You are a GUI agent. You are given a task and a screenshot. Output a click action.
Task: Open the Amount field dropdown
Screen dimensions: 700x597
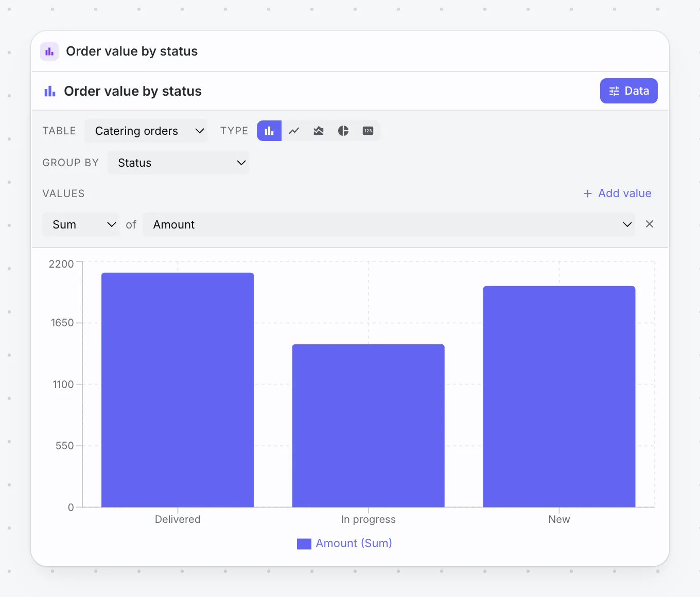[x=389, y=224]
